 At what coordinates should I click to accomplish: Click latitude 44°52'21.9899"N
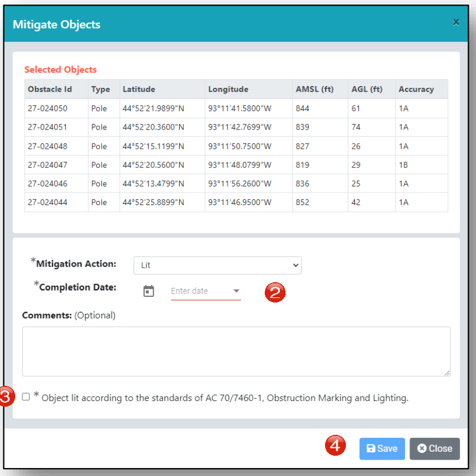(153, 108)
